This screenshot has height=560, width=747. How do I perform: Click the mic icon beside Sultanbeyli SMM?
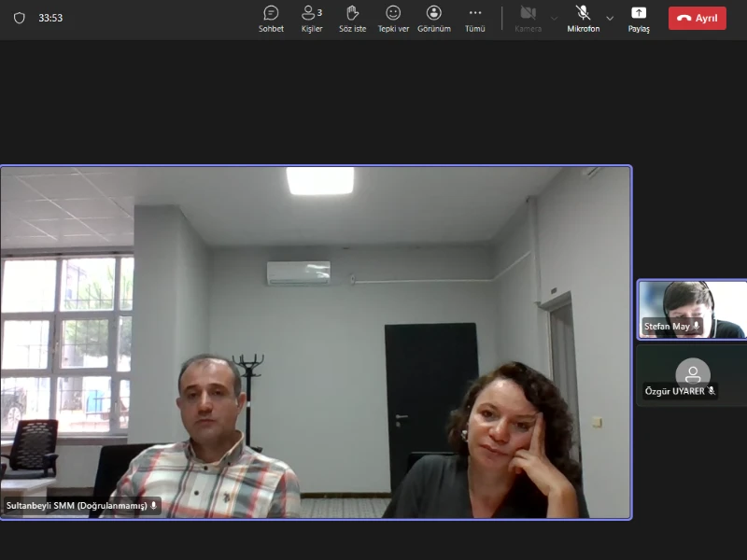click(154, 506)
